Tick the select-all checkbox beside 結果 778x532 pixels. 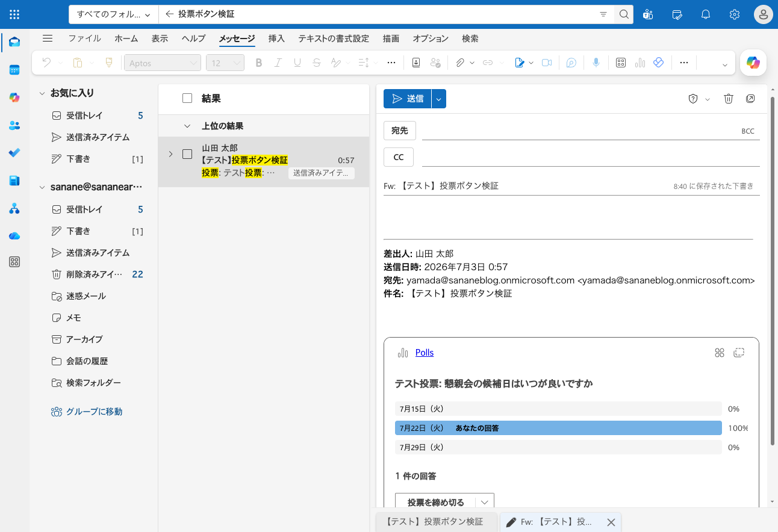[187, 98]
